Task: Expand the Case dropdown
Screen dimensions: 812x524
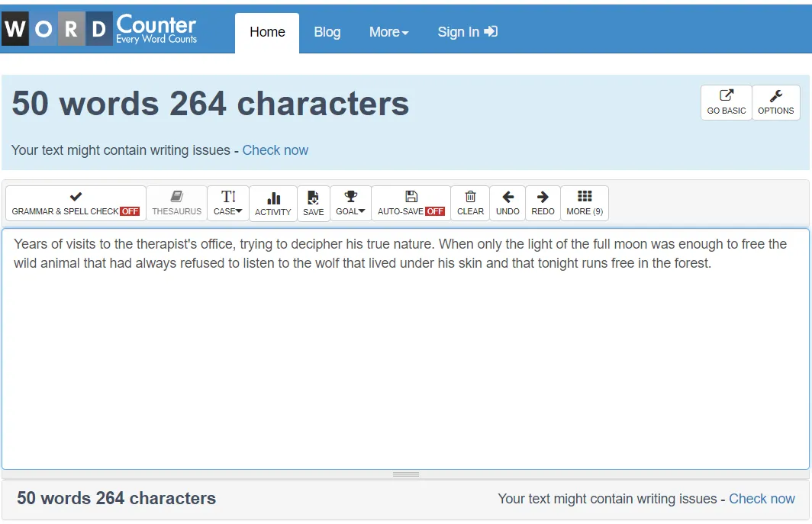Action: pyautogui.click(x=228, y=203)
